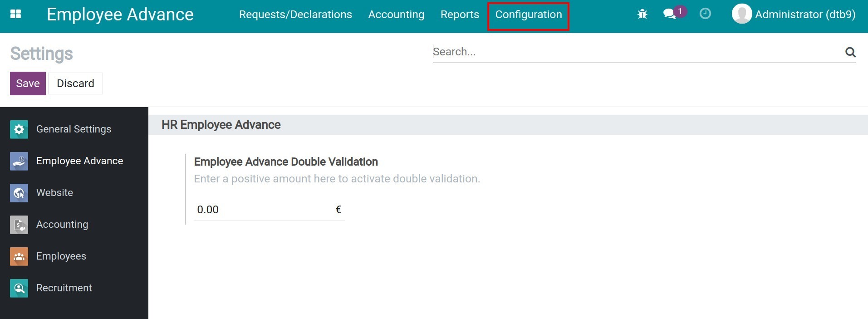Click the Save button

coord(28,83)
